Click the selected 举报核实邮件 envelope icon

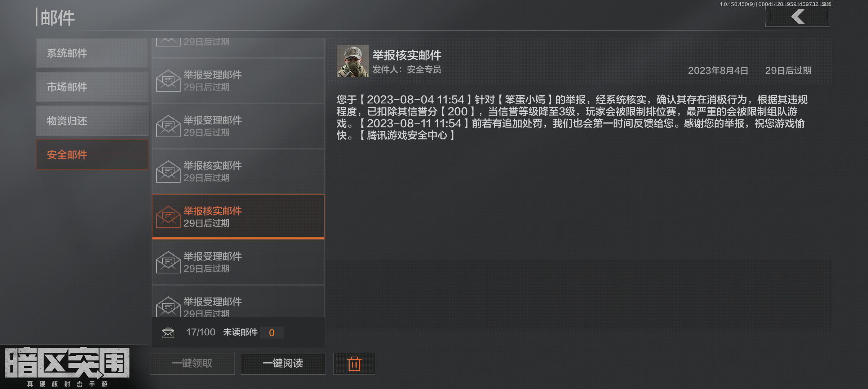168,217
